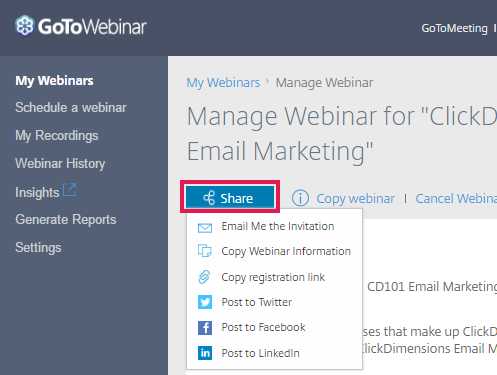Click the GoToWebinar flower logo icon
497x375 pixels.
click(25, 26)
